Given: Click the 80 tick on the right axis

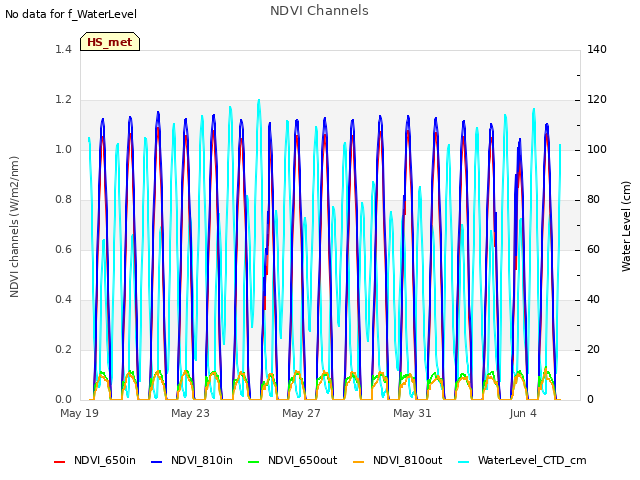Looking at the screenshot, I should click(593, 200).
